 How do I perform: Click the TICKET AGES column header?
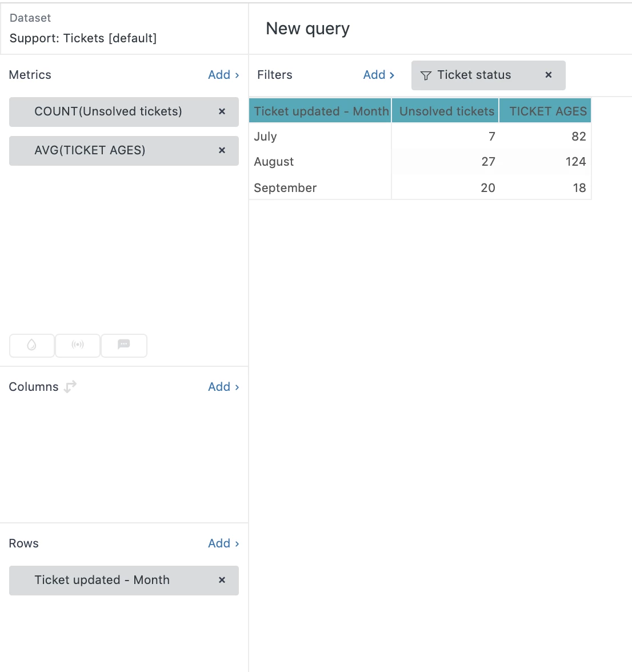(545, 111)
